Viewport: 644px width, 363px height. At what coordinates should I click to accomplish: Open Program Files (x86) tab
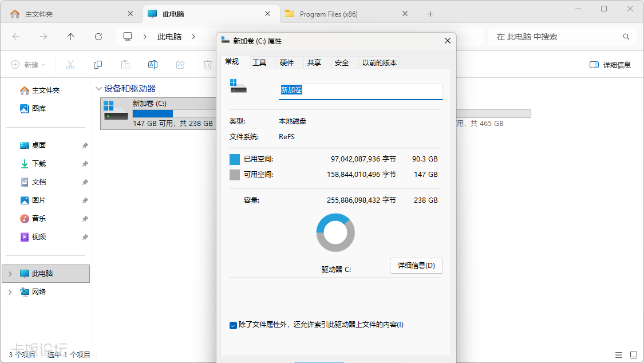coord(329,14)
